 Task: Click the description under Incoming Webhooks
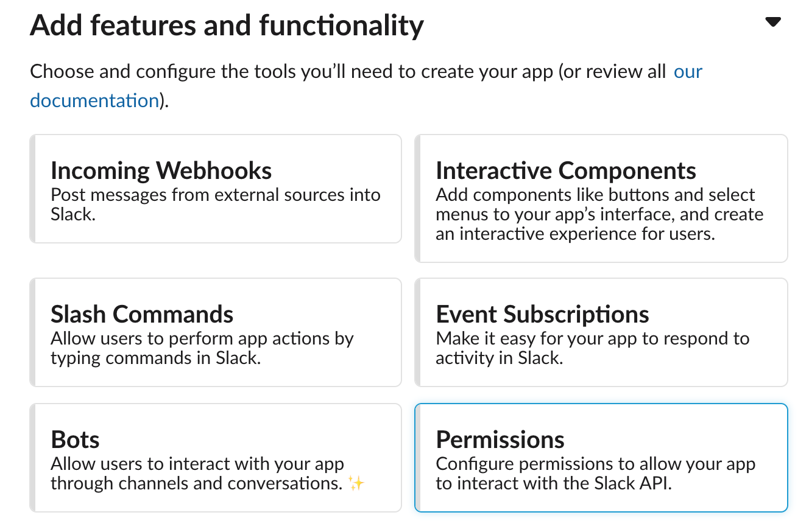pos(216,204)
